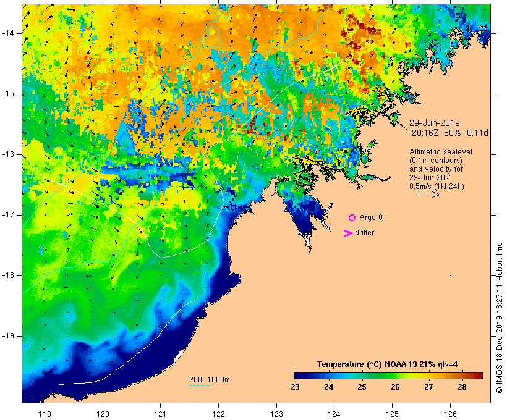This screenshot has width=507, height=420.
Task: Click the latitude axis label -19
Action: (x=8, y=336)
